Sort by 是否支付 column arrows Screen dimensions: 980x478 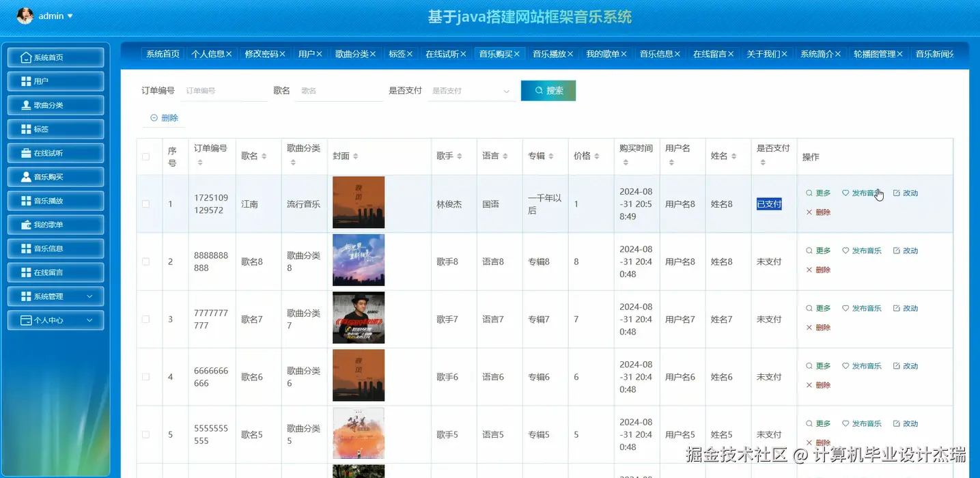coord(763,163)
